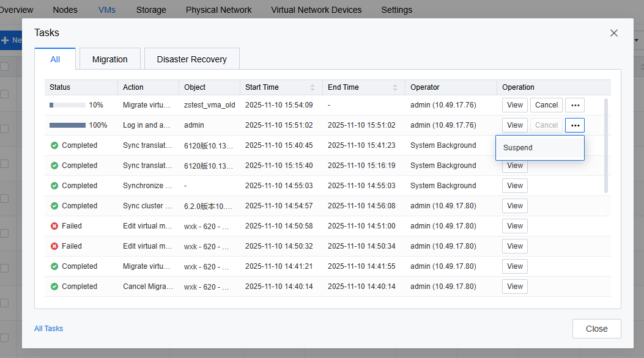Select Suspend from the dropdown menu
644x358 pixels.
pos(539,148)
